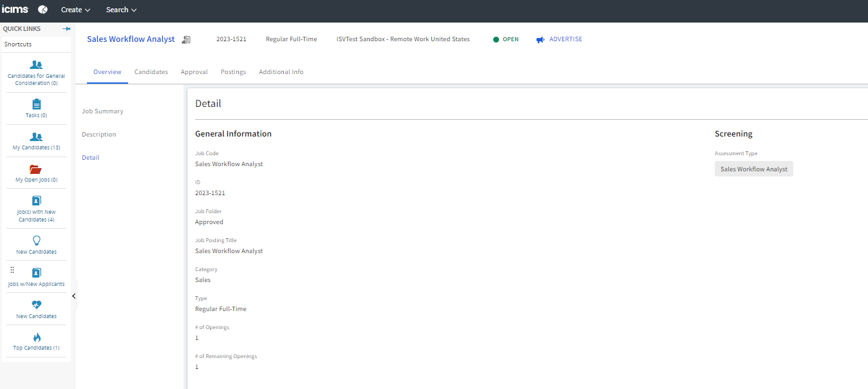The height and width of the screenshot is (389, 868).
Task: Expand the Create dropdown menu
Action: [75, 10]
